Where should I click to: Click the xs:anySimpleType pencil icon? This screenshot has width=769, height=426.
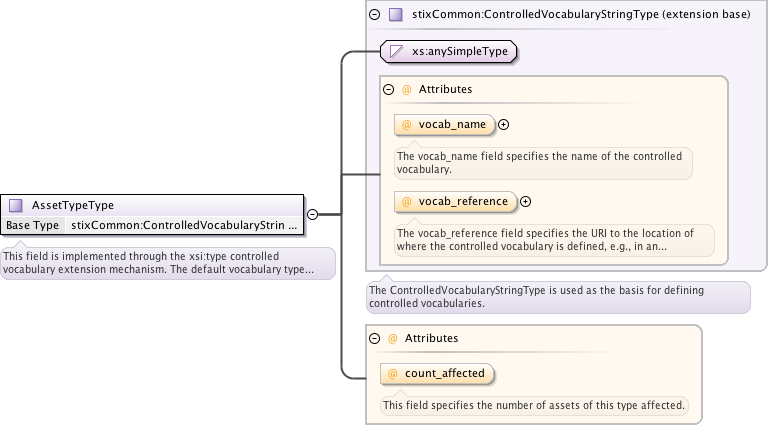[x=397, y=50]
